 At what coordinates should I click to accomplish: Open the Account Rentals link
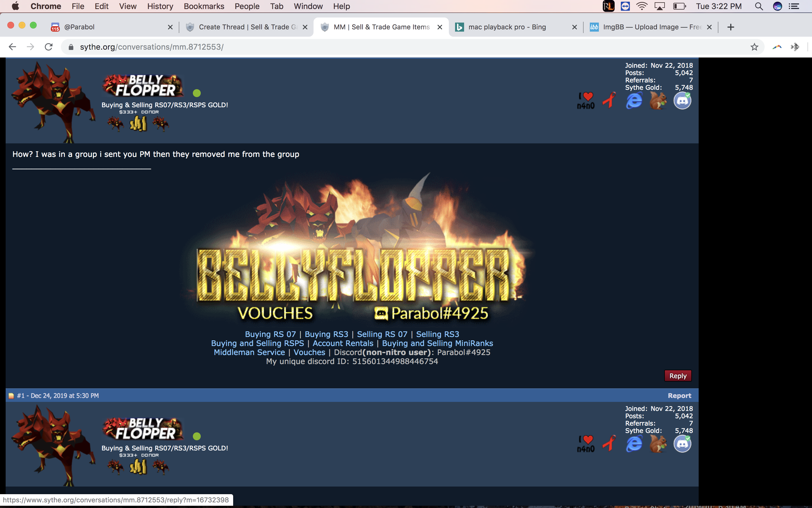tap(343, 343)
